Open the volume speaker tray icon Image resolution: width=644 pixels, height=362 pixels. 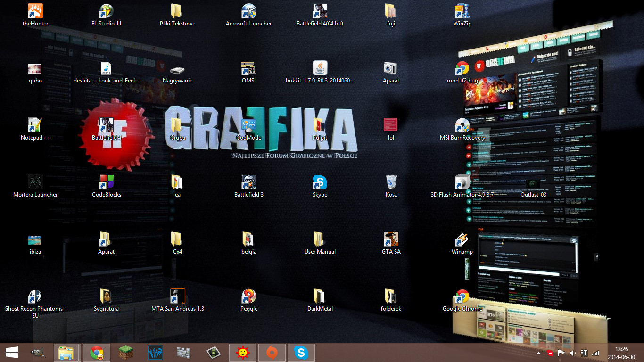pos(573,353)
